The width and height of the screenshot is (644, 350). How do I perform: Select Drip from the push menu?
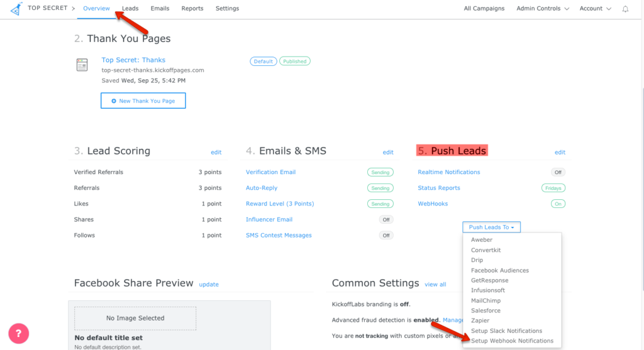pyautogui.click(x=477, y=260)
